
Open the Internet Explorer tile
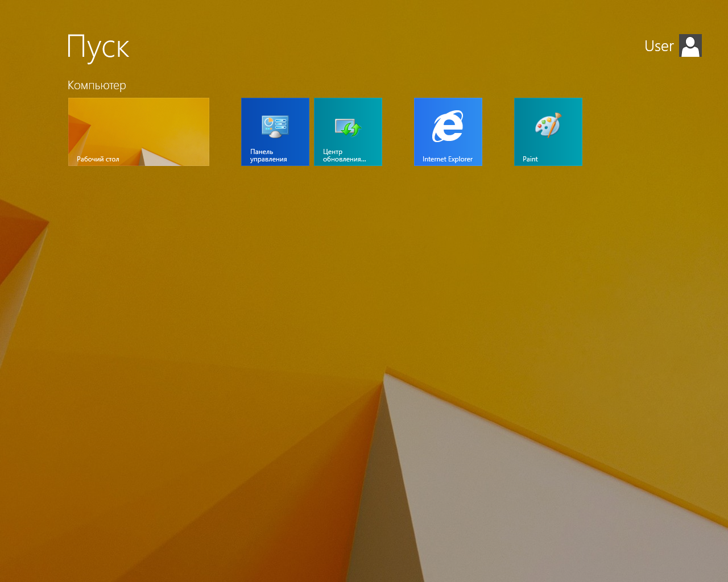point(448,132)
